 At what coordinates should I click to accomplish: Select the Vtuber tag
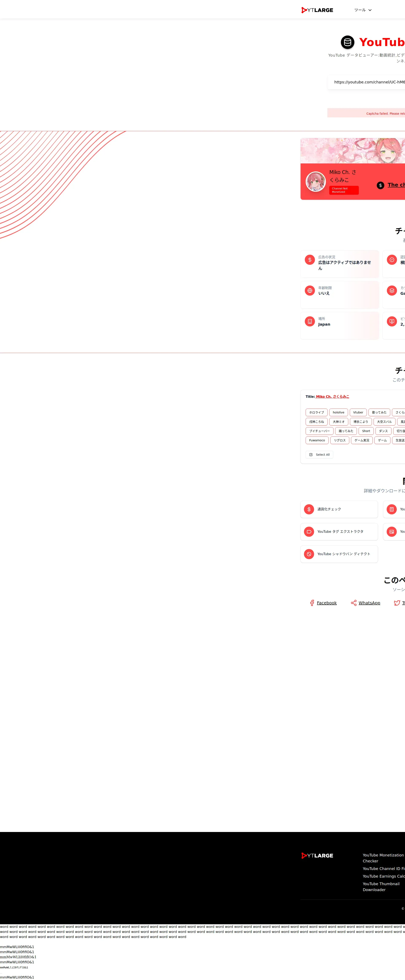coord(358,412)
